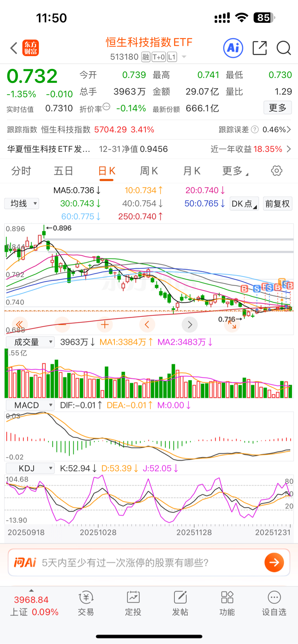Switch to 分时 chart tab
Screen dimensions: 298x644
21,171
